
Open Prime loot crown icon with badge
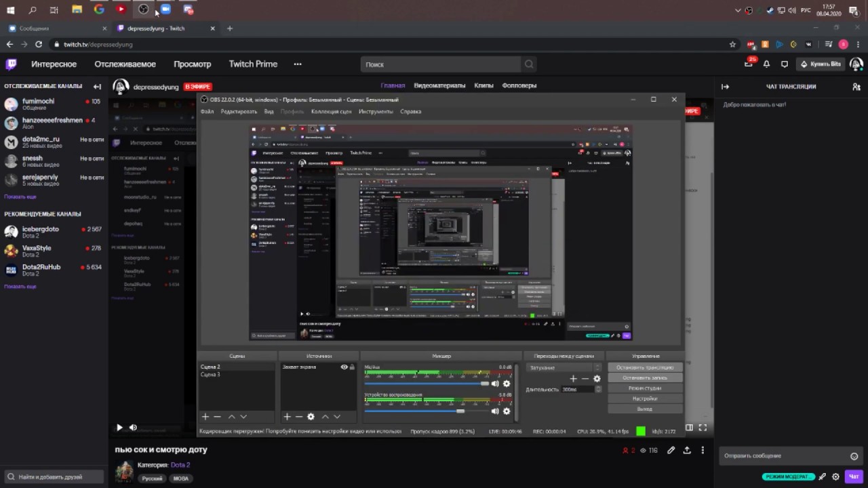[750, 64]
